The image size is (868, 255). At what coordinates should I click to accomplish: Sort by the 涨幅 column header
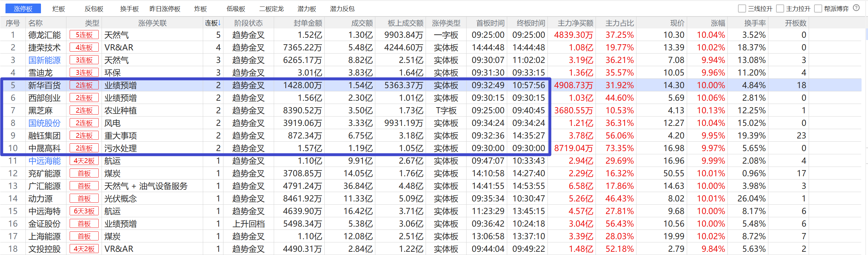(x=718, y=23)
